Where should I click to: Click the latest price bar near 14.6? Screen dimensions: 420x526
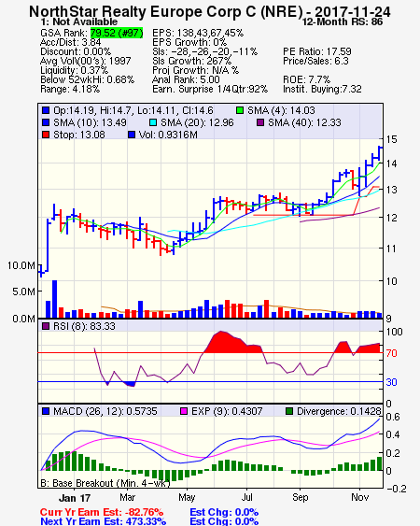(x=380, y=153)
